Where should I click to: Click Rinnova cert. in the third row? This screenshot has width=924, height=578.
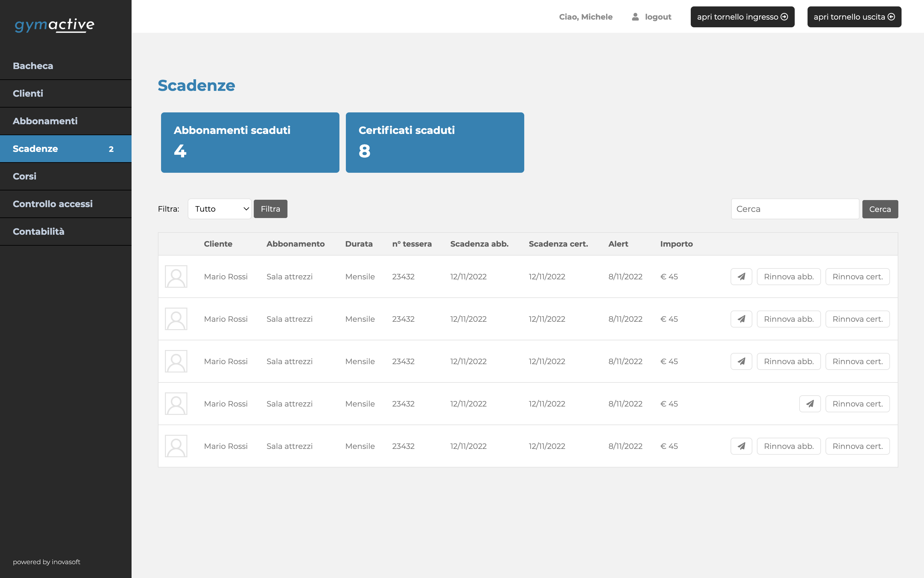pyautogui.click(x=858, y=362)
